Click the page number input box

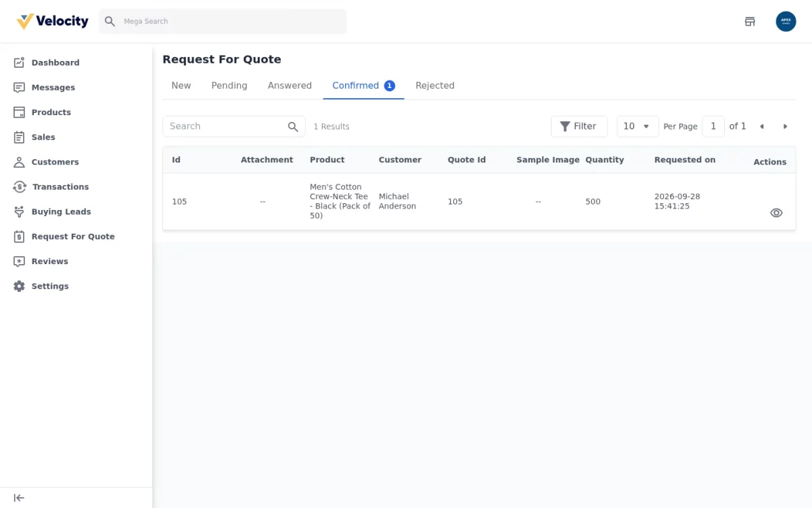click(713, 126)
